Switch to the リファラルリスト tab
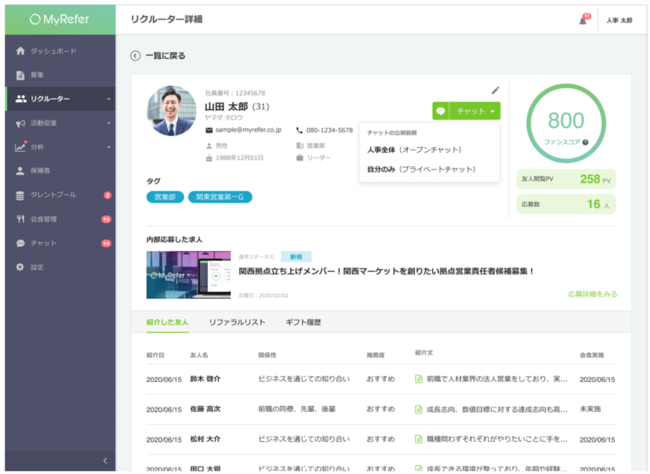The image size is (650, 474). (237, 322)
